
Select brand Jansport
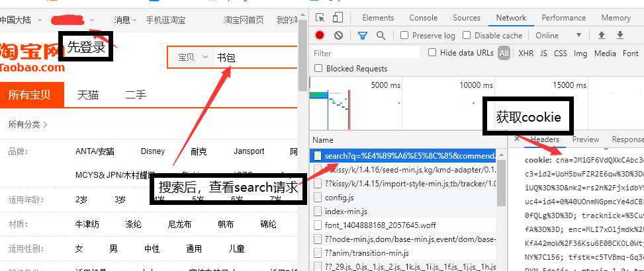(249, 151)
